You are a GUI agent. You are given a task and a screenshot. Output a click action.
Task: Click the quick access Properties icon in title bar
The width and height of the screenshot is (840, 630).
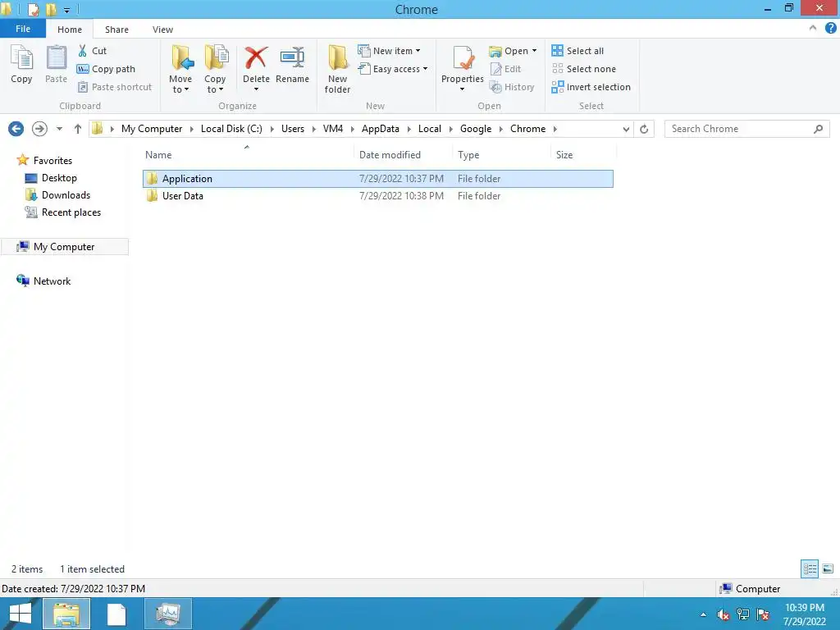click(x=33, y=10)
